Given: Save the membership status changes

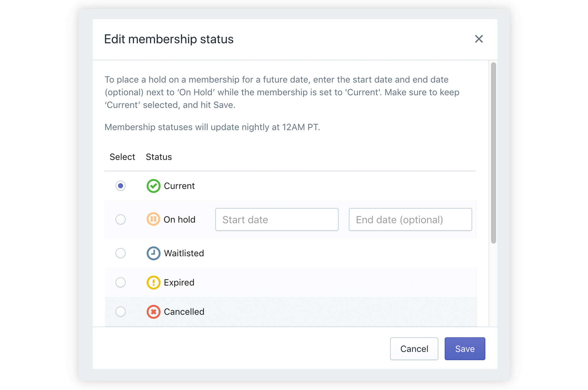Looking at the screenshot, I should tap(465, 349).
